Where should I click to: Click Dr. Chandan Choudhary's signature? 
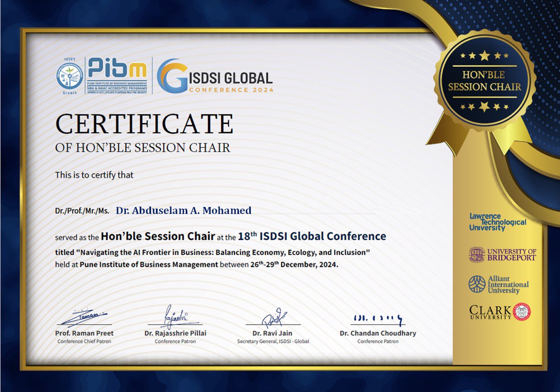[x=378, y=319]
